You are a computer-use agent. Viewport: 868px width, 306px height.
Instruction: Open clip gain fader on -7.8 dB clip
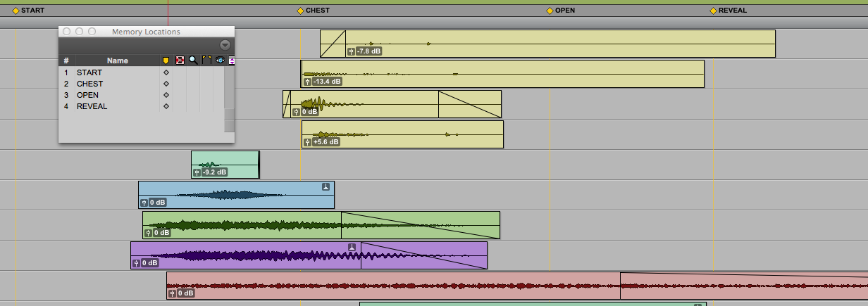pyautogui.click(x=351, y=51)
